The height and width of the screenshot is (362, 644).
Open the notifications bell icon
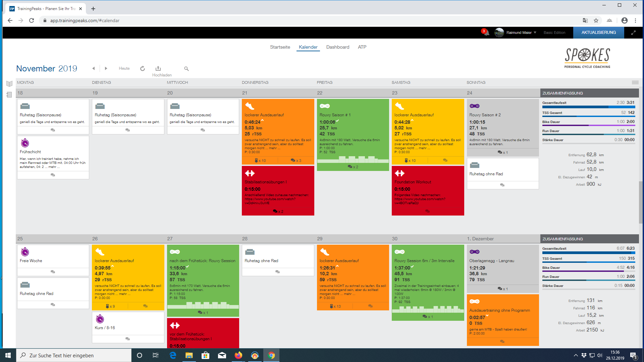486,33
